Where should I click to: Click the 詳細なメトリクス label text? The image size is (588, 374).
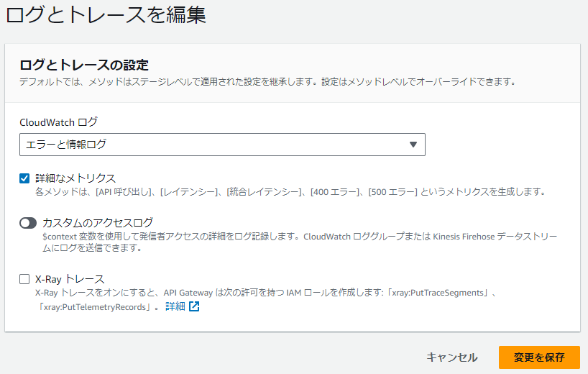pos(75,178)
